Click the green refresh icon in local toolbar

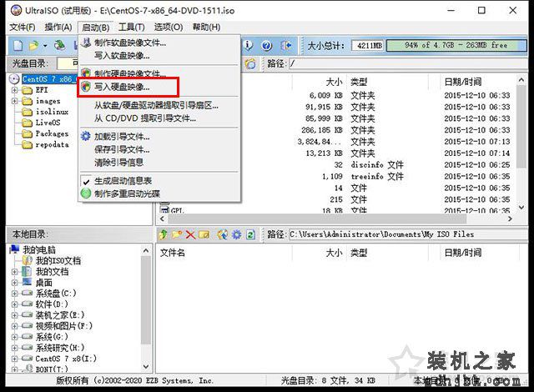pos(250,234)
